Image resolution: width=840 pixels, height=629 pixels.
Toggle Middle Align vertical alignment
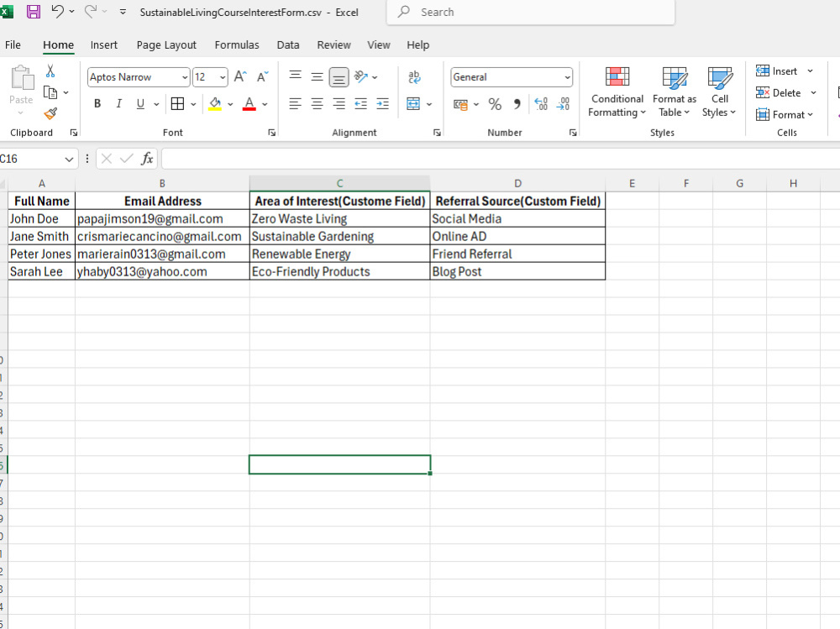318,76
